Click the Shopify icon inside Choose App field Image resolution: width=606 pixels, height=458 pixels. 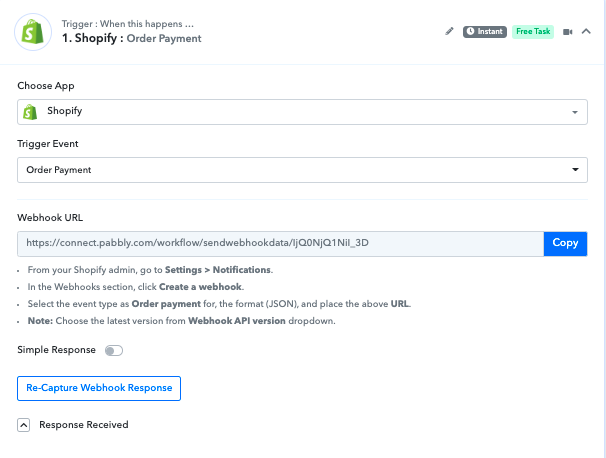click(30, 112)
